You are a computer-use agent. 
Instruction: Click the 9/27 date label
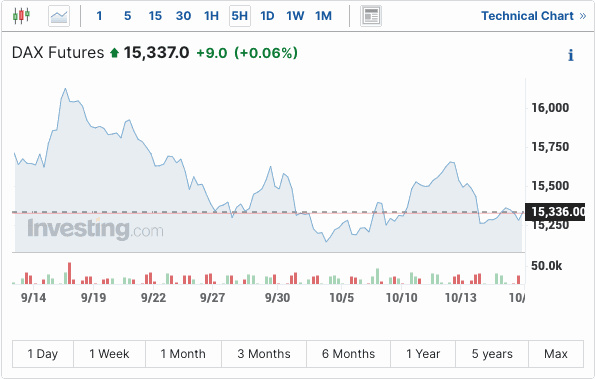point(212,298)
